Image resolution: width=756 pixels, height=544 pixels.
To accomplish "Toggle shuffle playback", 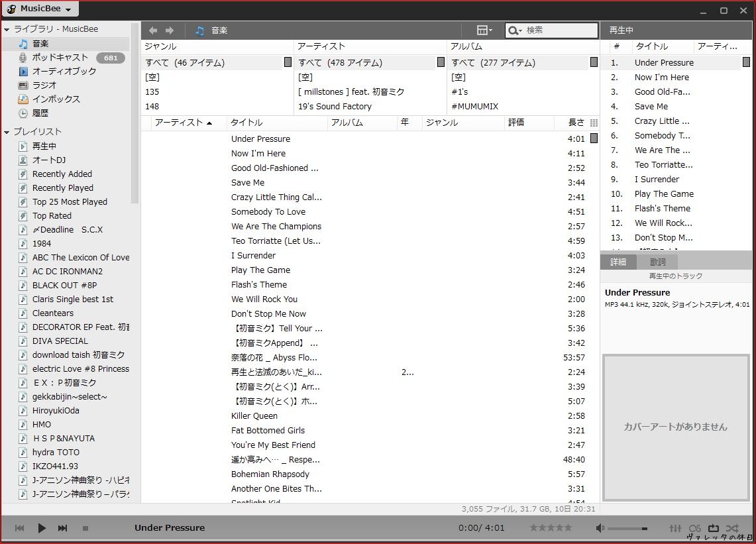I will (732, 529).
